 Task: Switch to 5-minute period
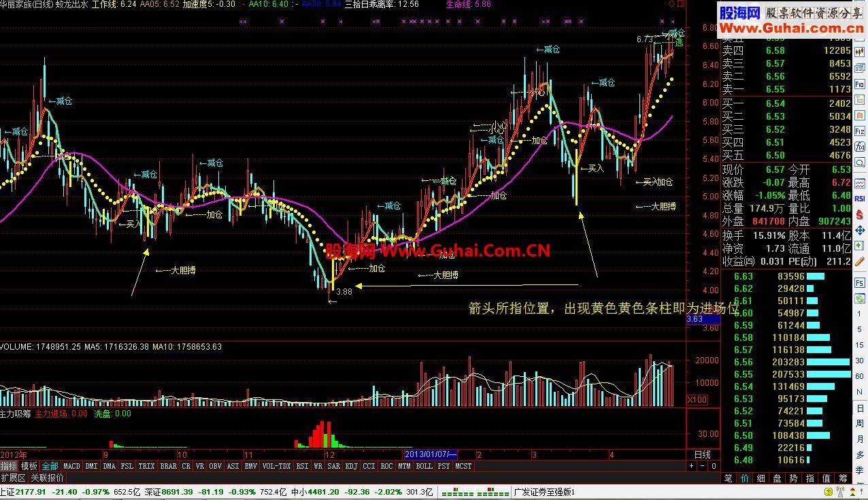point(860,329)
